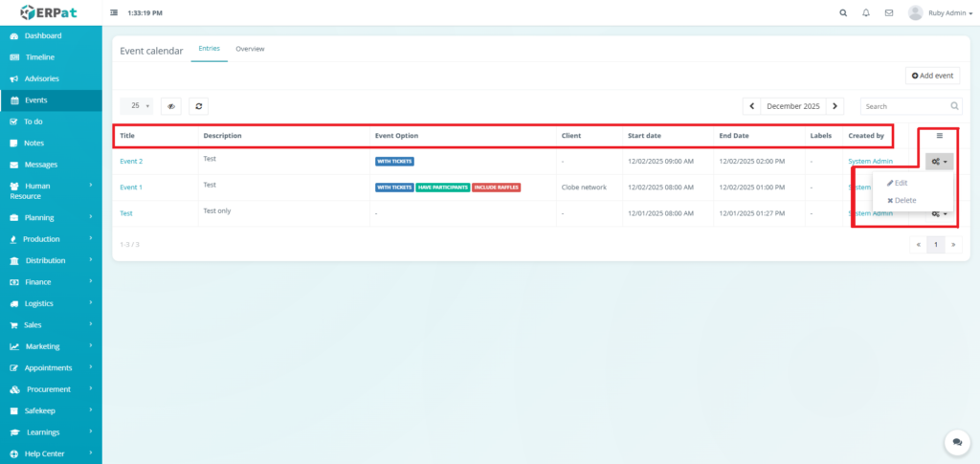Open the mail envelope icon
This screenshot has height=464, width=980.
[889, 13]
